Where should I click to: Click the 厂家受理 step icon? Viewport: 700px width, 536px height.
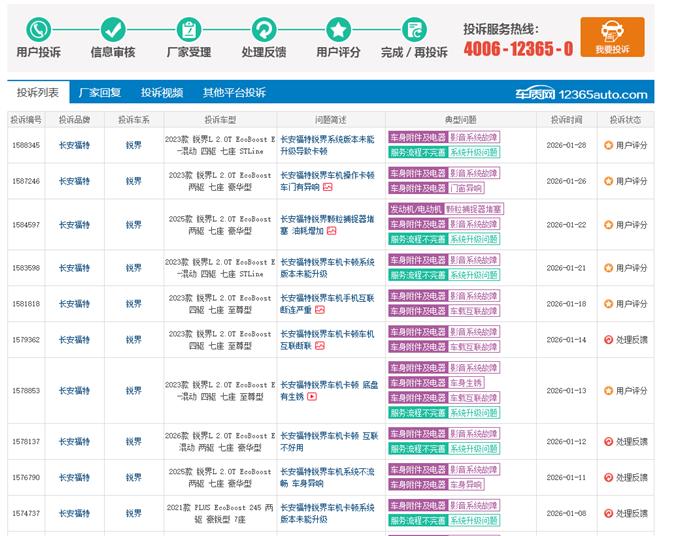tap(188, 28)
